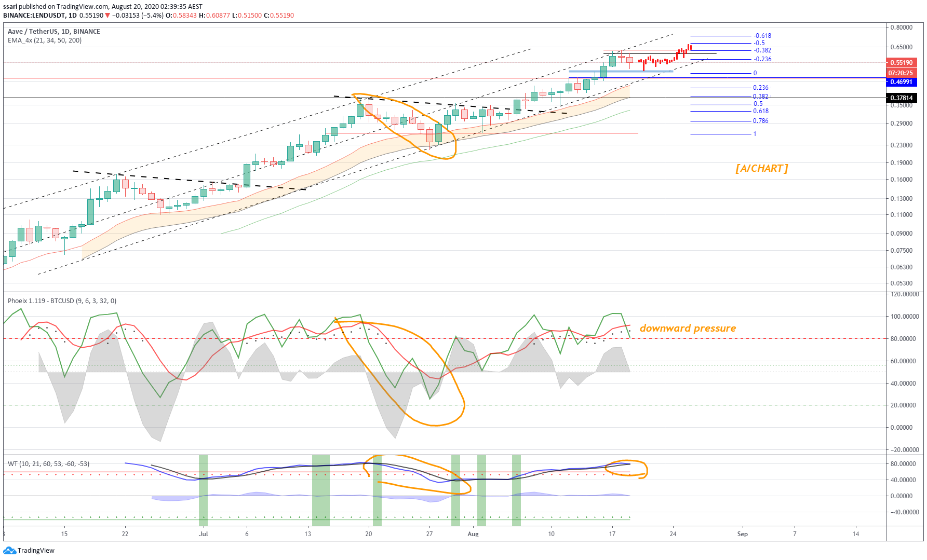Click the date axis label 22

coord(125,534)
